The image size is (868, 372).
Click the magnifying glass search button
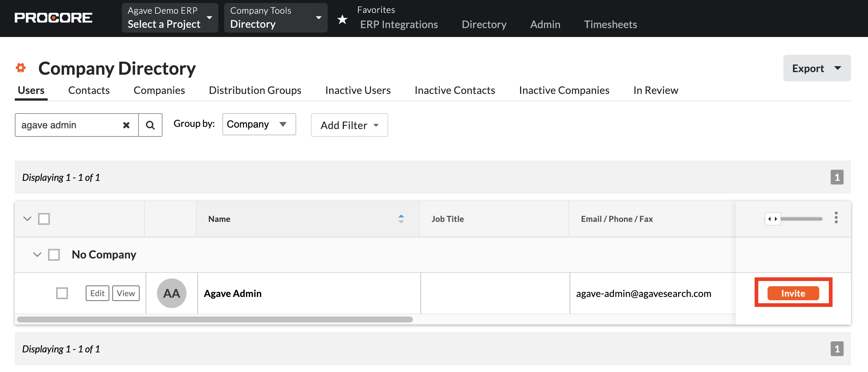pyautogui.click(x=150, y=125)
